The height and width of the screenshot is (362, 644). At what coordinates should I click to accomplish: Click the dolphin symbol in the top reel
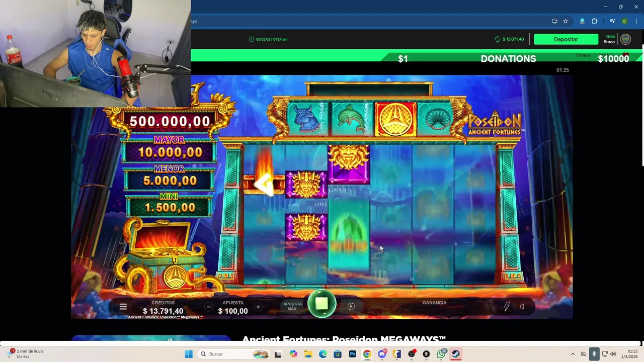click(x=351, y=120)
